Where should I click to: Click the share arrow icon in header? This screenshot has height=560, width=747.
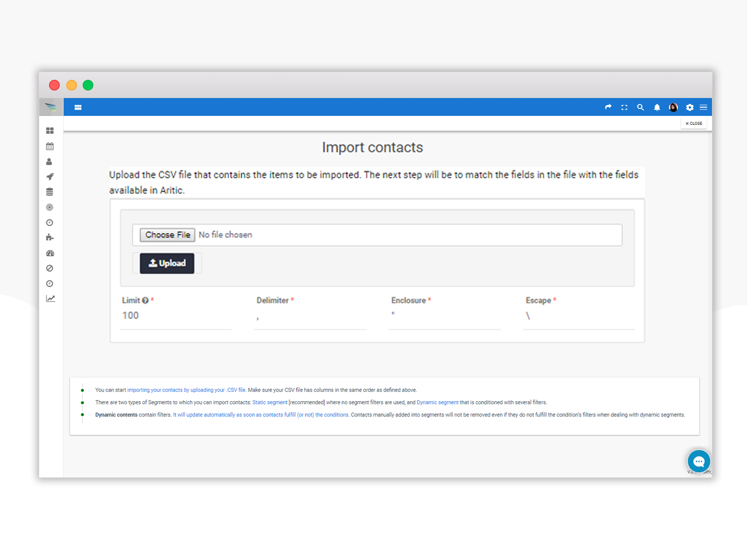point(608,107)
